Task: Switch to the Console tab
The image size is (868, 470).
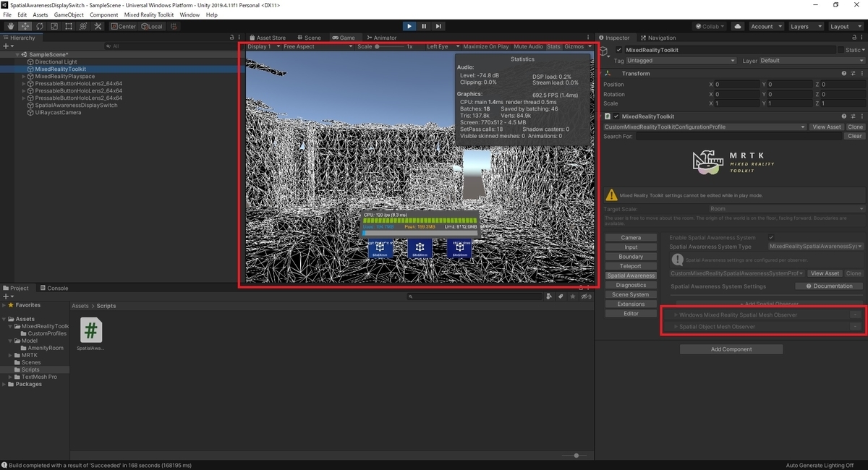Action: [54, 288]
